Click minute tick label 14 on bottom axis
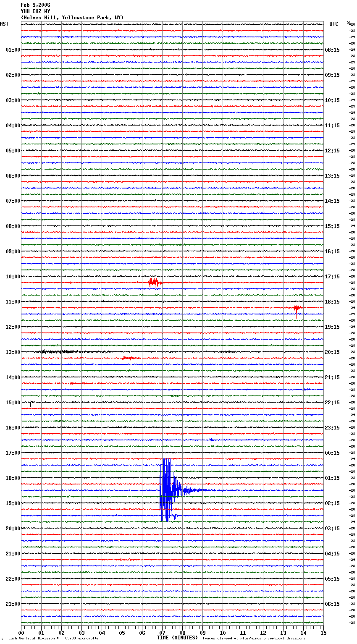Viewport: 357px width, 644px height. (304, 633)
